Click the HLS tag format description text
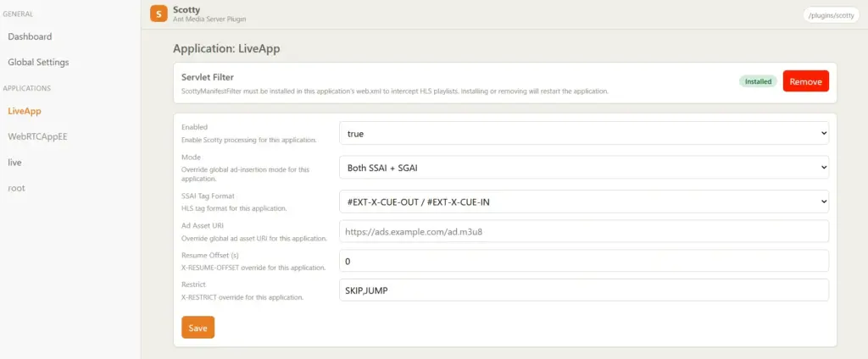The width and height of the screenshot is (868, 359). coord(234,208)
